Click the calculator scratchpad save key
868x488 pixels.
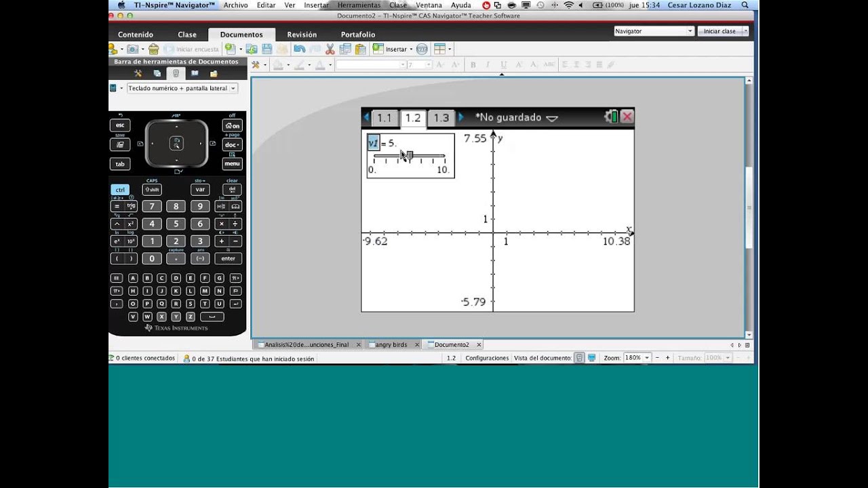pos(120,144)
